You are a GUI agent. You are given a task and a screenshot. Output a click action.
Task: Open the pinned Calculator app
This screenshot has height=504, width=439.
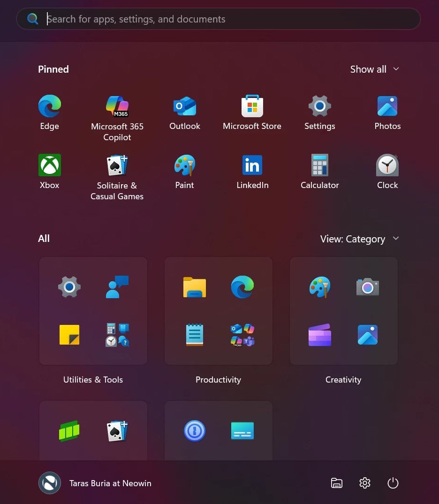coord(320,171)
